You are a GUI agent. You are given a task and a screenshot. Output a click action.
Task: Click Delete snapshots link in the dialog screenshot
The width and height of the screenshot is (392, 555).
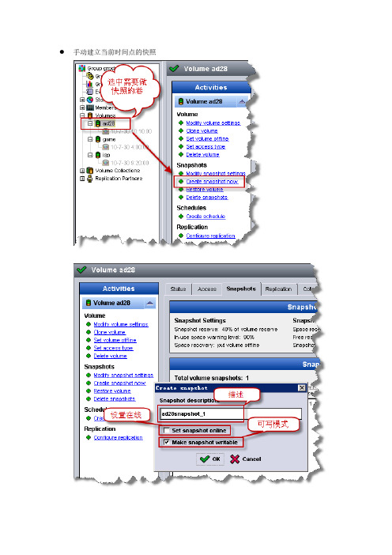pos(115,399)
